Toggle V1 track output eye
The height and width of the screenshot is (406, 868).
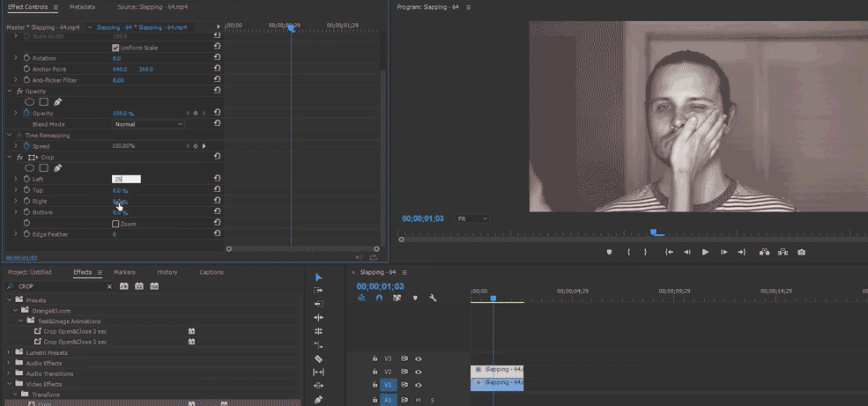419,385
